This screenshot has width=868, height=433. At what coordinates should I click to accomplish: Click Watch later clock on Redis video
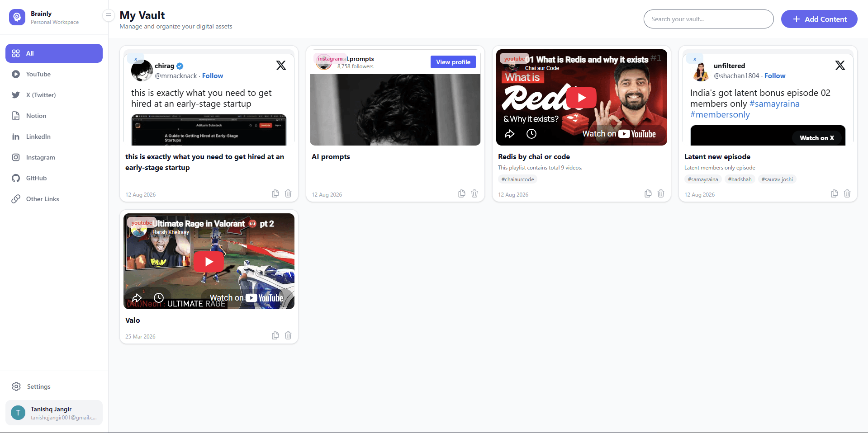pyautogui.click(x=531, y=134)
